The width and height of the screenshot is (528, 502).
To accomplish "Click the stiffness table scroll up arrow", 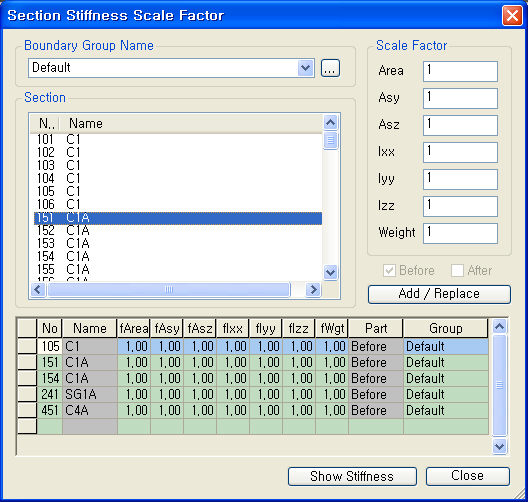I will pyautogui.click(x=499, y=326).
